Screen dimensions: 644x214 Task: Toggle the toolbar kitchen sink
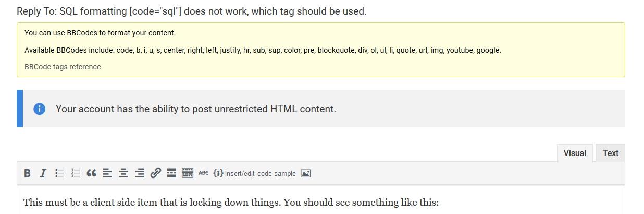(188, 173)
